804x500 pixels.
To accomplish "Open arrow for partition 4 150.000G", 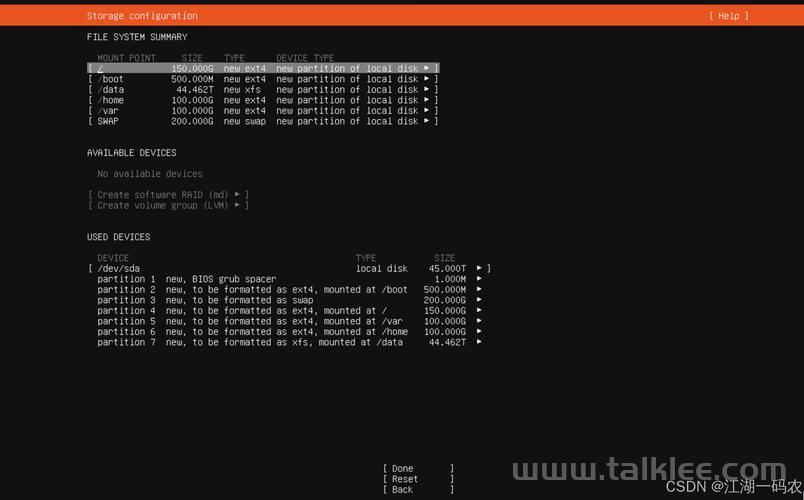I will 479,310.
